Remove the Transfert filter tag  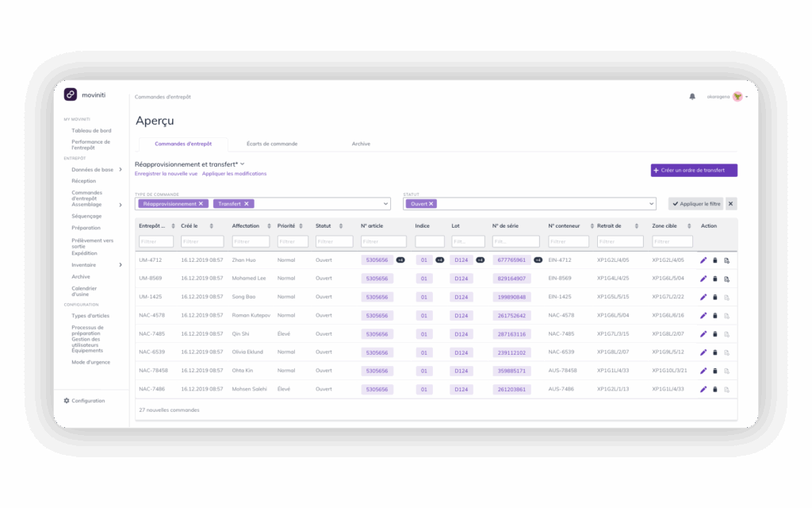pyautogui.click(x=247, y=204)
